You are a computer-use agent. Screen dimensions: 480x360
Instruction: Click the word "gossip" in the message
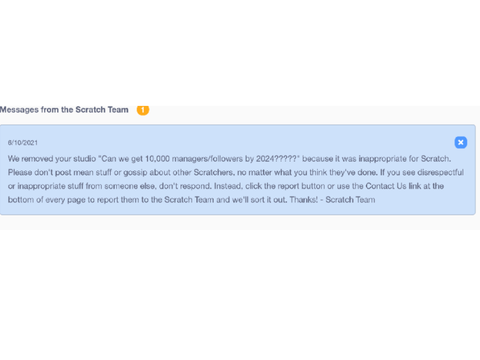point(135,172)
